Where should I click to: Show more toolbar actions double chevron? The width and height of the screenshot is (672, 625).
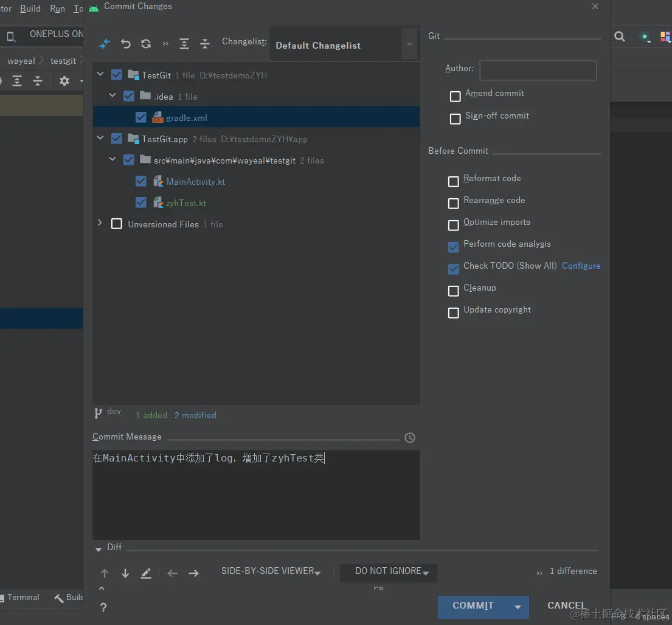point(165,44)
